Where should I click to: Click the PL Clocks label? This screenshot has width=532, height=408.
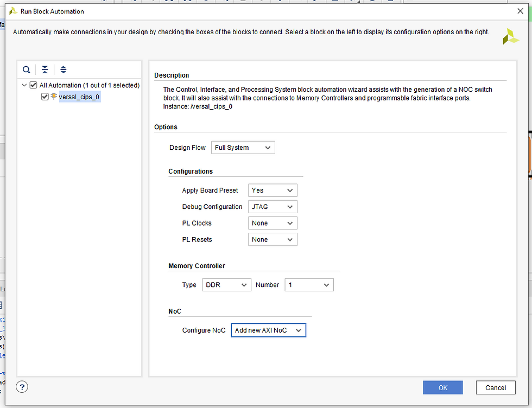[x=197, y=223]
